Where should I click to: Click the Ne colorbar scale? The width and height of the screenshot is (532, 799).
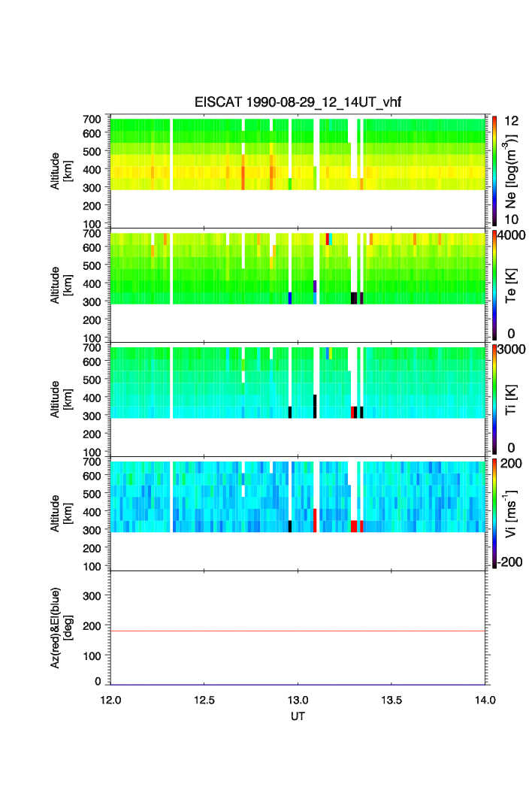pos(494,171)
